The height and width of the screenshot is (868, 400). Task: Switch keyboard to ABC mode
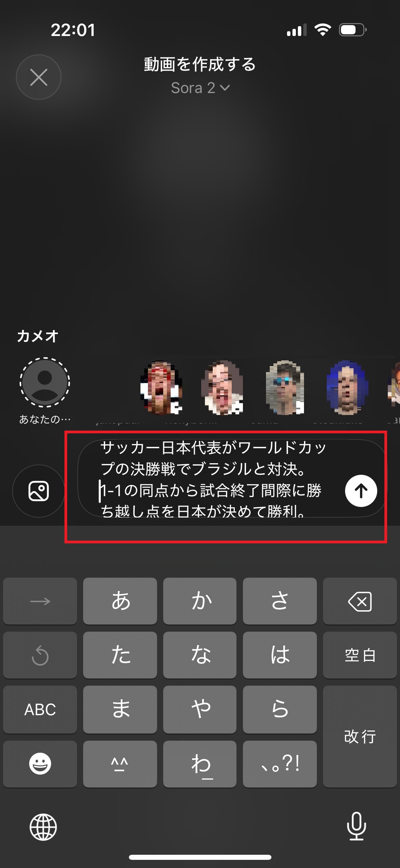click(40, 709)
